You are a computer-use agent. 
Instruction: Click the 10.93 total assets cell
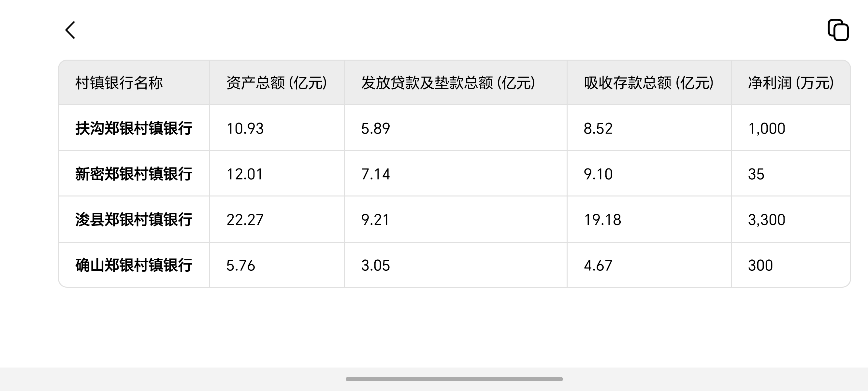coord(245,128)
